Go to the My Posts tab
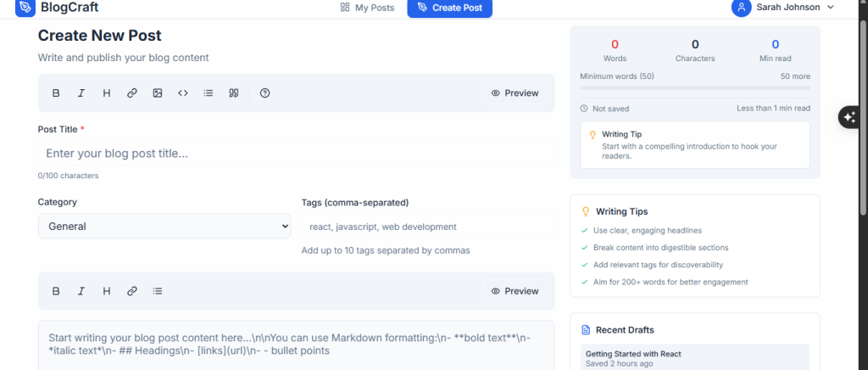The width and height of the screenshot is (868, 370). (x=367, y=8)
